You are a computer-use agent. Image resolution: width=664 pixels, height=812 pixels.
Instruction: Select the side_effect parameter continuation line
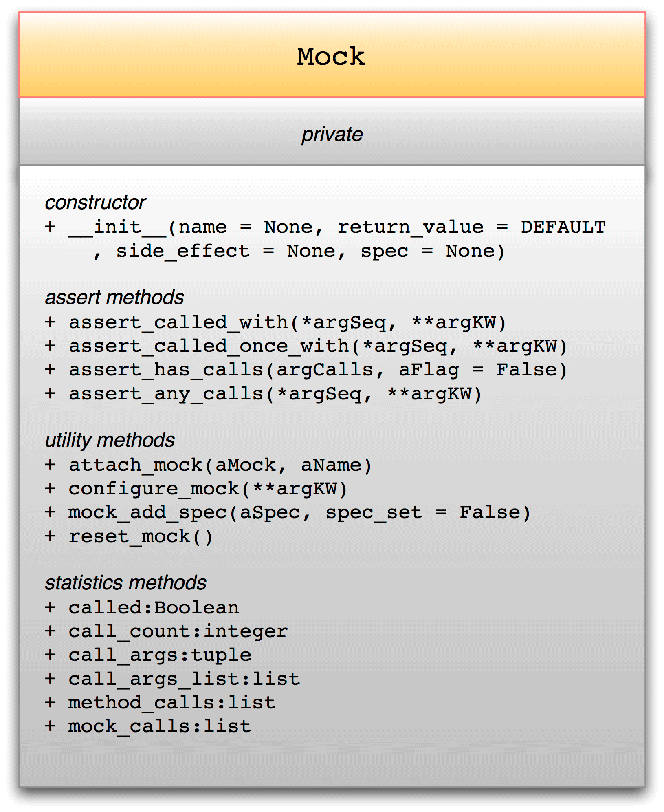point(299,251)
